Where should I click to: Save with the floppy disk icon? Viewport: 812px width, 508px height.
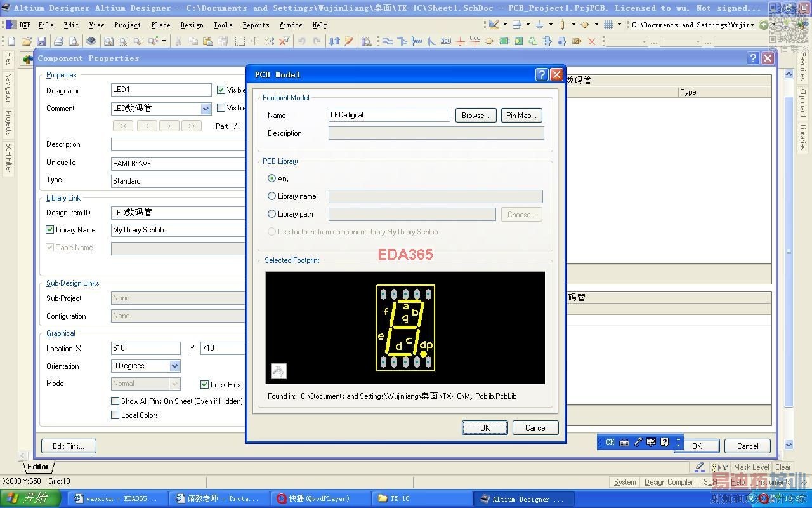41,41
